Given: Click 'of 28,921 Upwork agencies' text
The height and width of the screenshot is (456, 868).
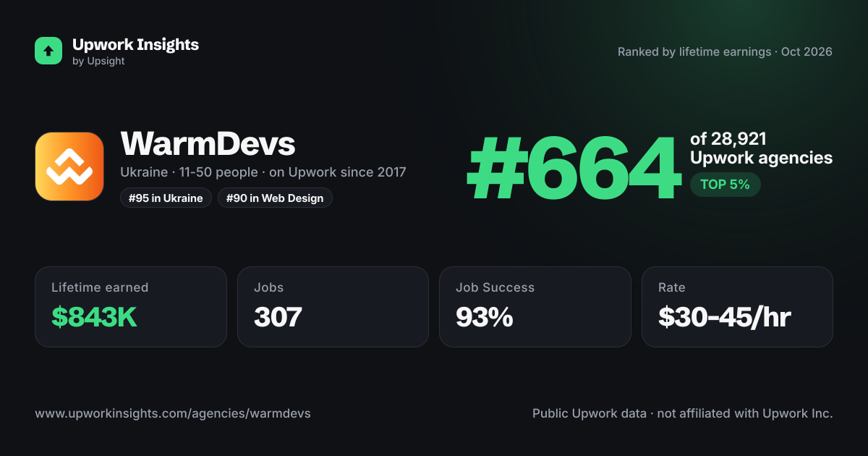Looking at the screenshot, I should click(x=761, y=148).
